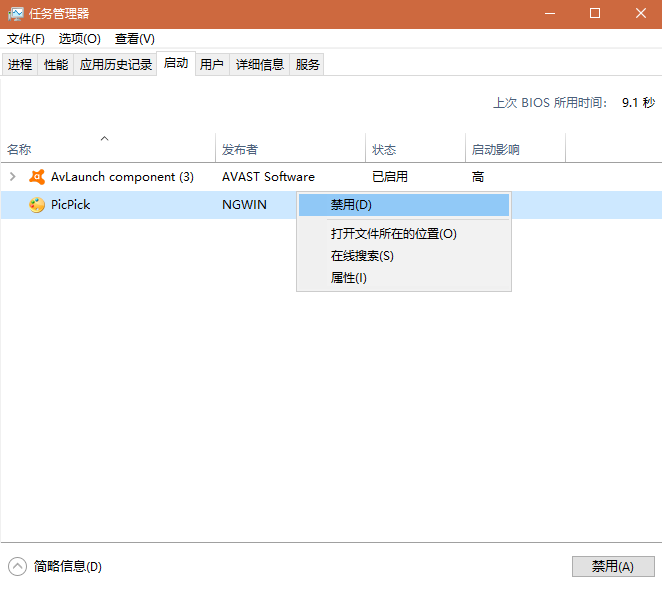
Task: Click the 禁用(A) button at bottom right
Action: pos(613,566)
